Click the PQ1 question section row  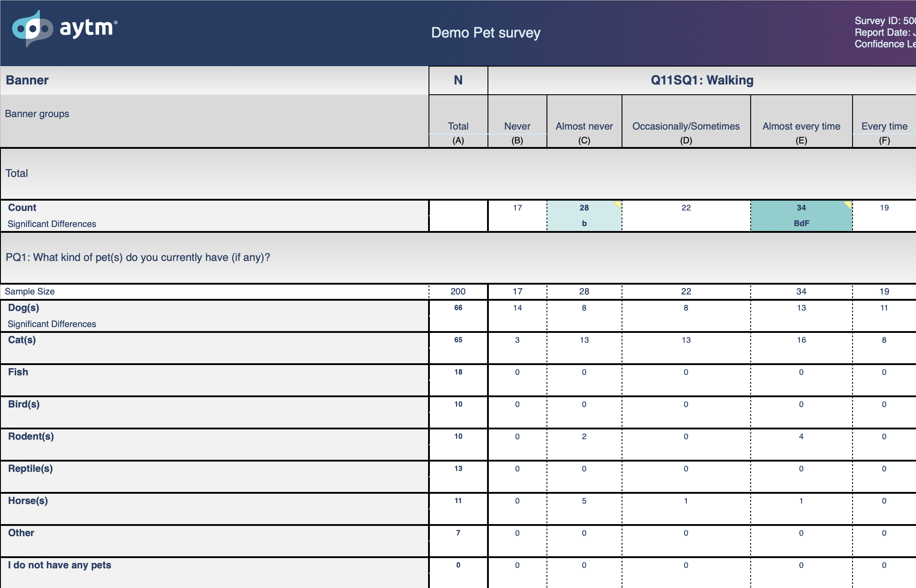click(458, 257)
